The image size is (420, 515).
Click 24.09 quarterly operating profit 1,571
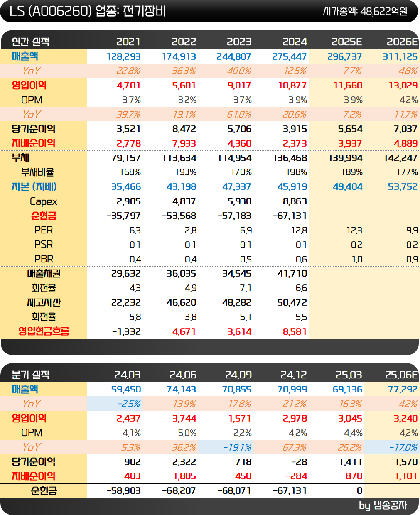pos(240,419)
